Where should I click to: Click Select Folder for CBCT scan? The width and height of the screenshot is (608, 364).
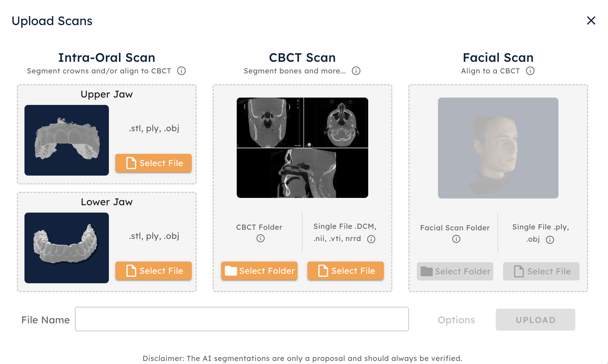point(259,271)
